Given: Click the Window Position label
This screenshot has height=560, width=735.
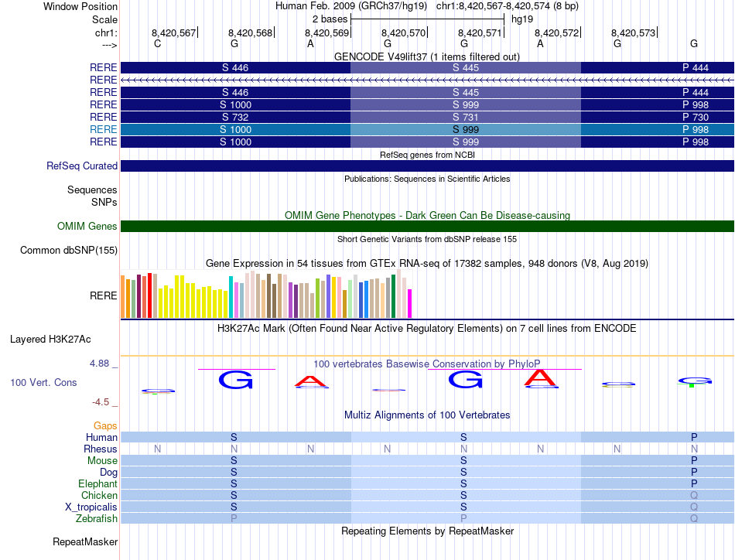Looking at the screenshot, I should pyautogui.click(x=80, y=6).
